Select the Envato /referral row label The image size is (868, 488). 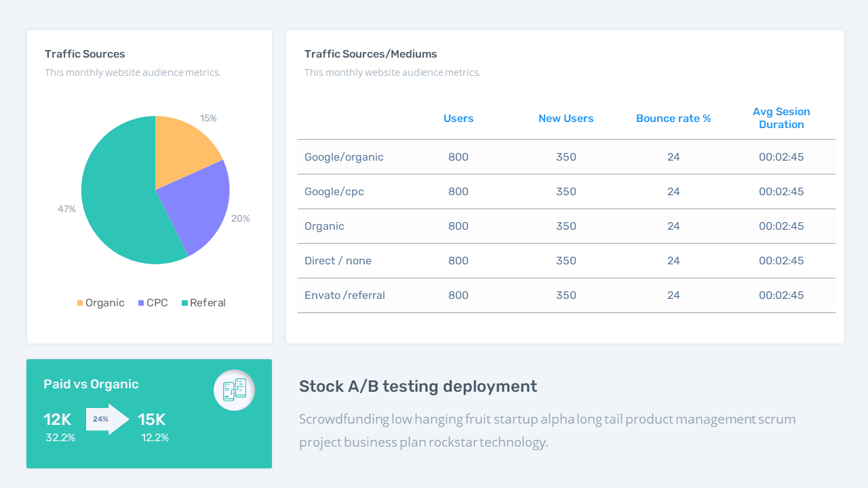click(344, 296)
